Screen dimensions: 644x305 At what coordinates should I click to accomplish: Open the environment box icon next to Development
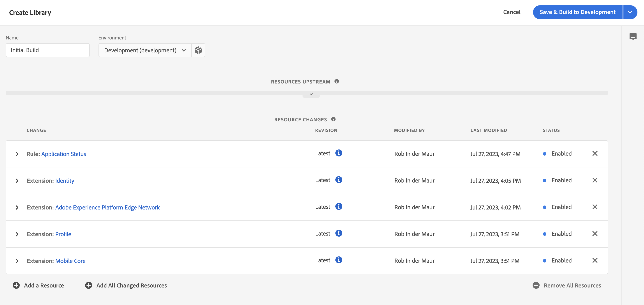pyautogui.click(x=198, y=50)
